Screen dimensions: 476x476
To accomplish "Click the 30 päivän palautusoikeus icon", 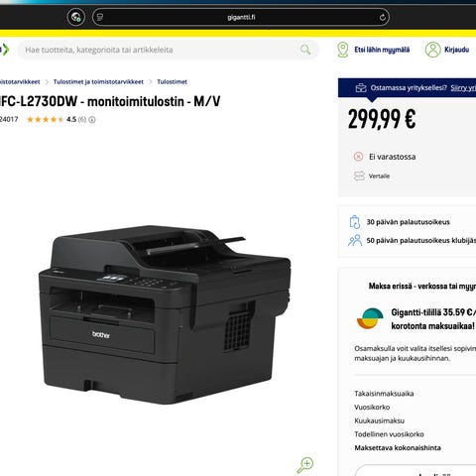I will pyautogui.click(x=355, y=222).
